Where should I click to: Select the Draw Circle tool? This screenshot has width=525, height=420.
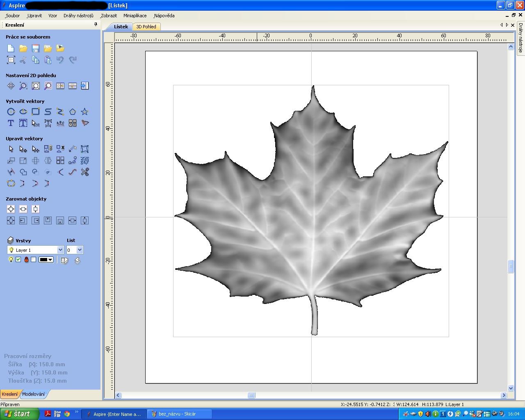click(11, 112)
